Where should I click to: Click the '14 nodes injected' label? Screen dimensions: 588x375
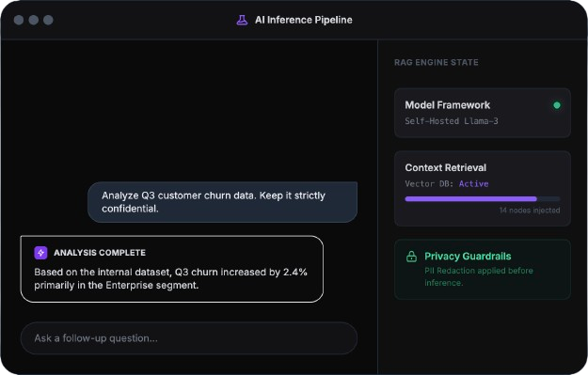click(530, 211)
